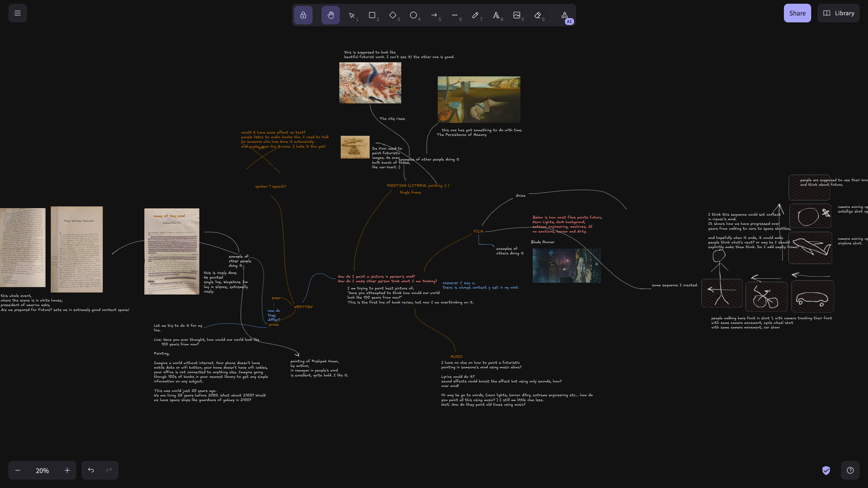868x488 pixels.
Task: Open the hamburger main menu
Action: click(18, 13)
